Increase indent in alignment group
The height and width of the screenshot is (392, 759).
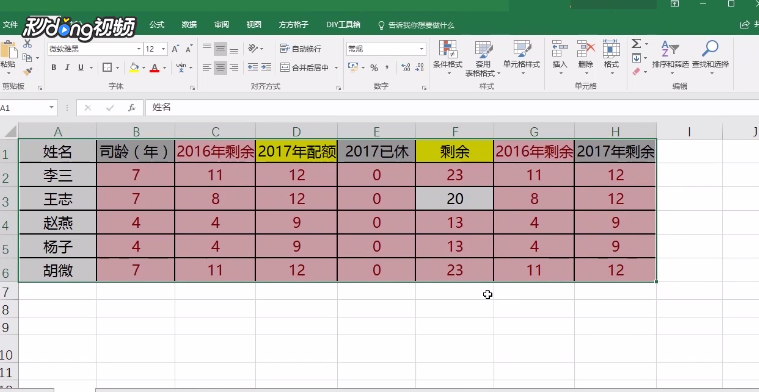(x=266, y=67)
